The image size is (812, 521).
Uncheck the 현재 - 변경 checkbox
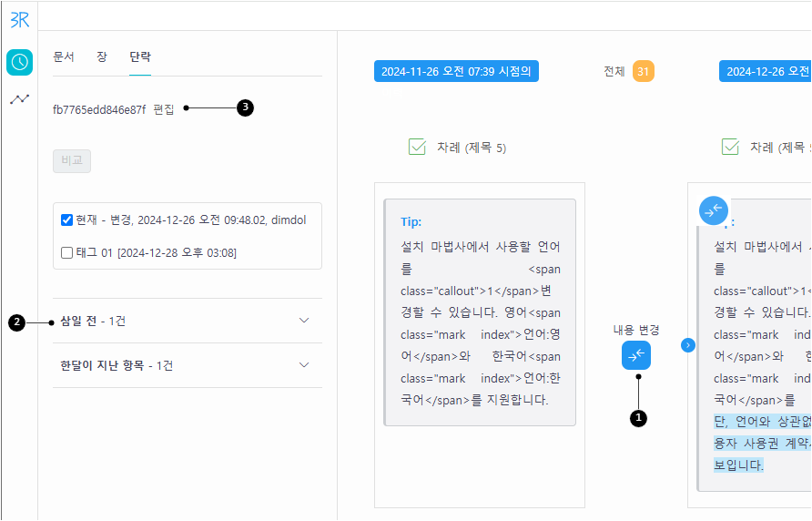pos(66,220)
